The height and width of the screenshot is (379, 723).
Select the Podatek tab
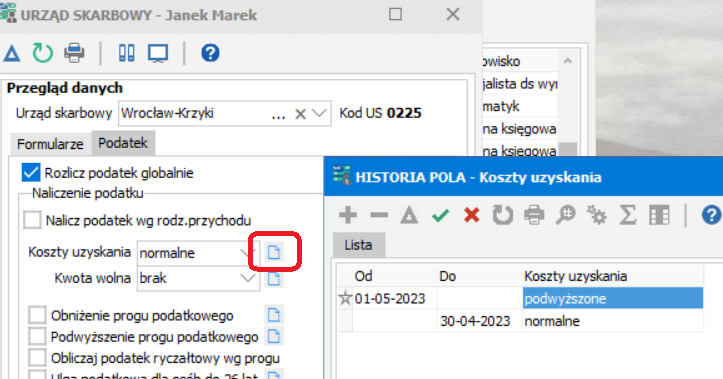coord(123,143)
